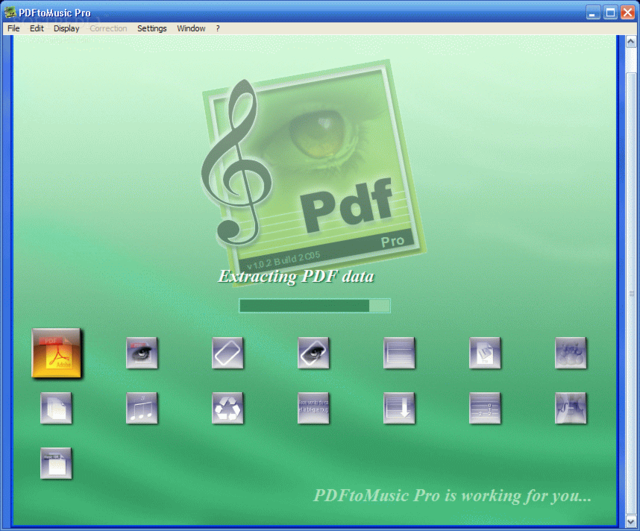
Task: Open the Window menu
Action: 191,29
